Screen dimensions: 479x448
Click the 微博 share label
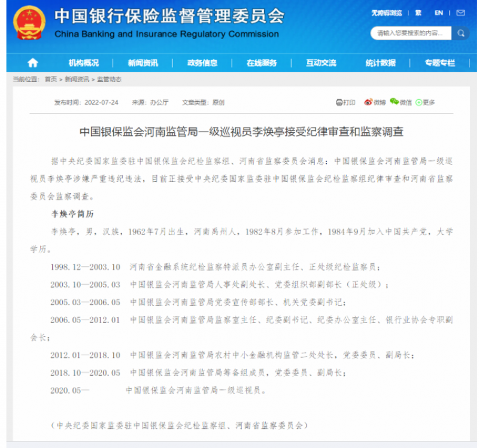pyautogui.click(x=380, y=102)
